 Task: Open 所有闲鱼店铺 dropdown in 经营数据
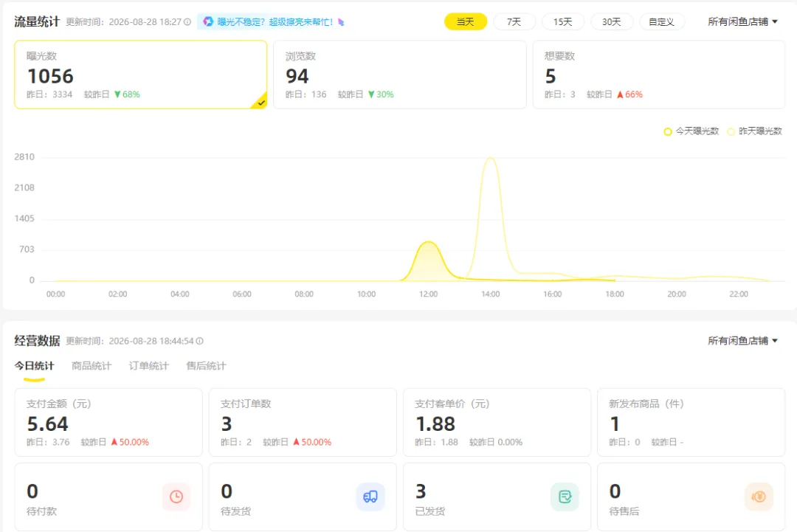click(x=742, y=341)
